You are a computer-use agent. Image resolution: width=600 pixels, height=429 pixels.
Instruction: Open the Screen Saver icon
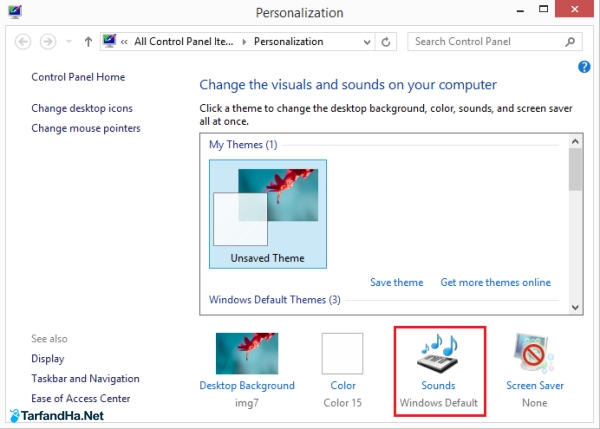534,353
